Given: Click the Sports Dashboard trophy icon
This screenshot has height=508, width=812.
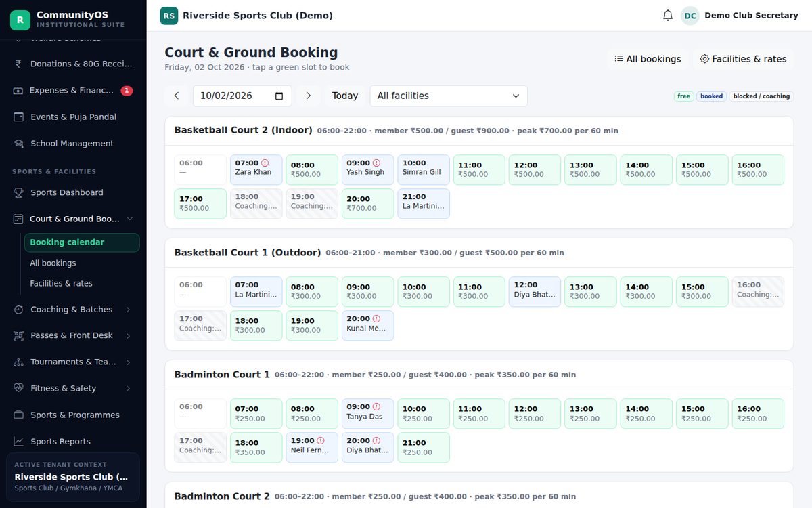Looking at the screenshot, I should click(18, 192).
